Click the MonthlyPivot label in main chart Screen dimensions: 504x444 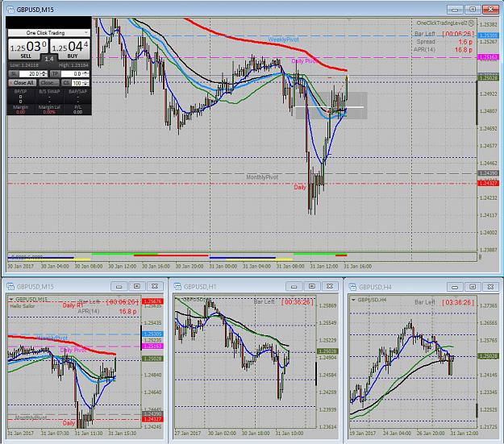coord(262,177)
